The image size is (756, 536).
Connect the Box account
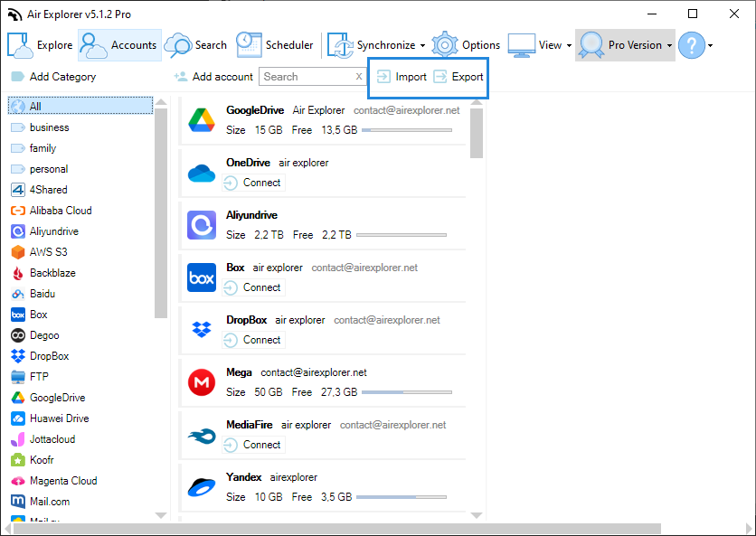[253, 287]
